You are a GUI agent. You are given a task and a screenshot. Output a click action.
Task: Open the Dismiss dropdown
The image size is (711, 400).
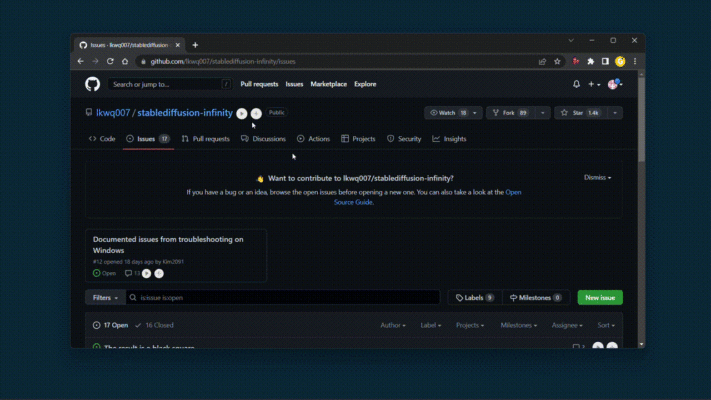(x=597, y=177)
